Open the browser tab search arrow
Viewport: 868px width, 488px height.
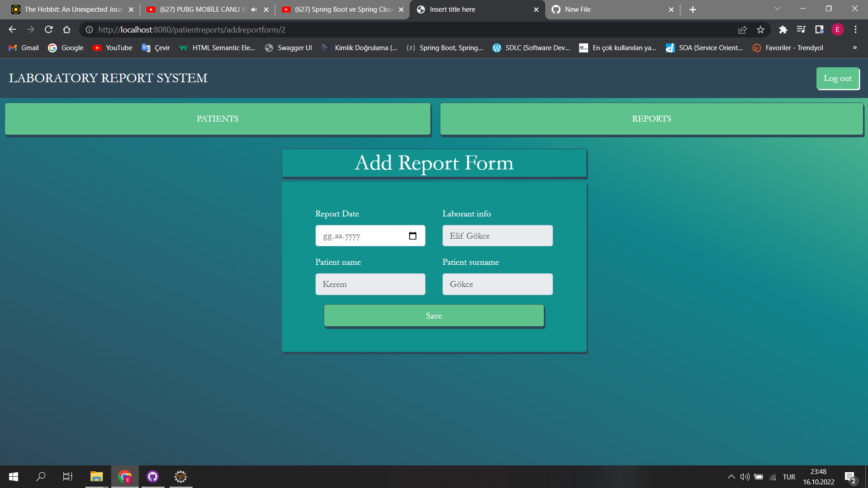[777, 8]
